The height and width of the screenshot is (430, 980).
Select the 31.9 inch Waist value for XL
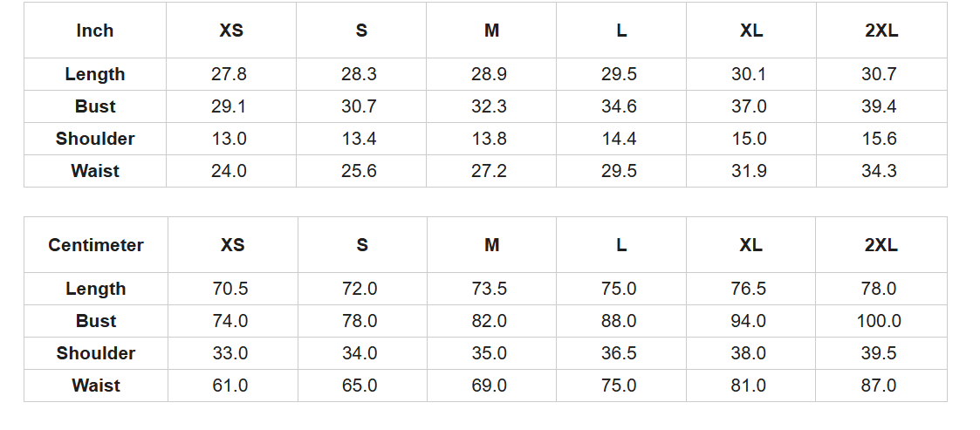tap(749, 171)
